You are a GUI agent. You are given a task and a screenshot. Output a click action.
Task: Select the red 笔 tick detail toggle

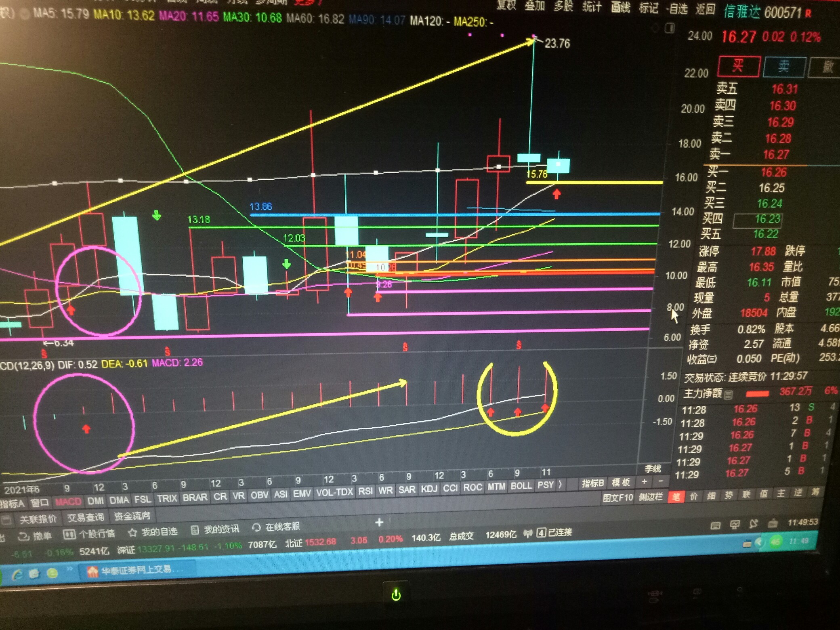tap(676, 496)
